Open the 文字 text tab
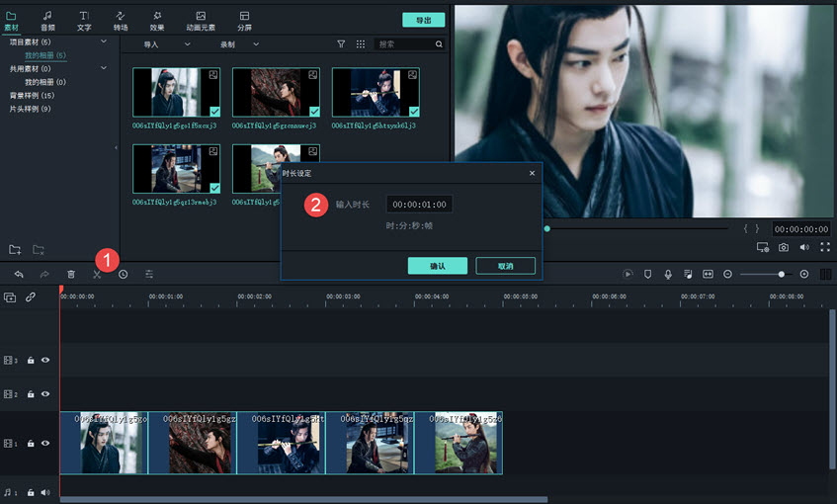 click(x=84, y=21)
